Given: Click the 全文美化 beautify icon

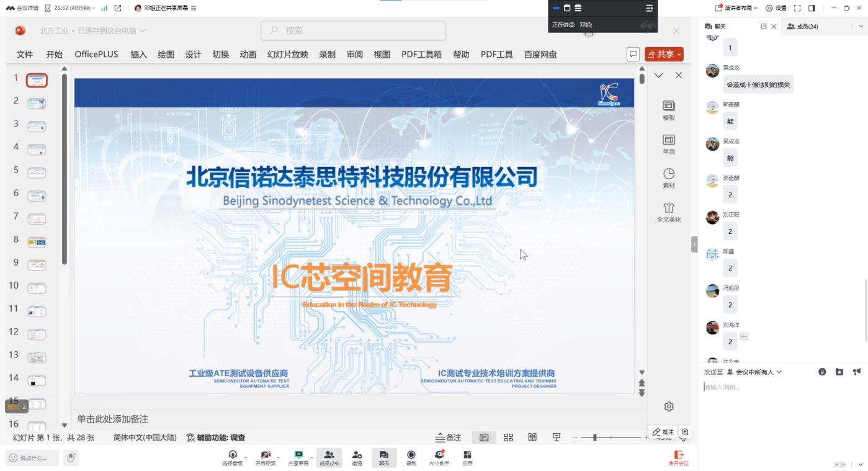Looking at the screenshot, I should pyautogui.click(x=669, y=212).
